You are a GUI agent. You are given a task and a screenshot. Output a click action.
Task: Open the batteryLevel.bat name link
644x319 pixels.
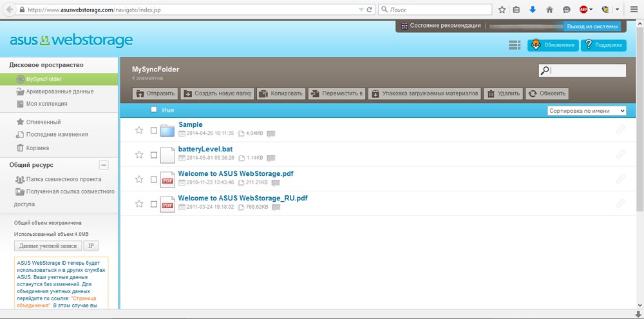[x=205, y=149]
